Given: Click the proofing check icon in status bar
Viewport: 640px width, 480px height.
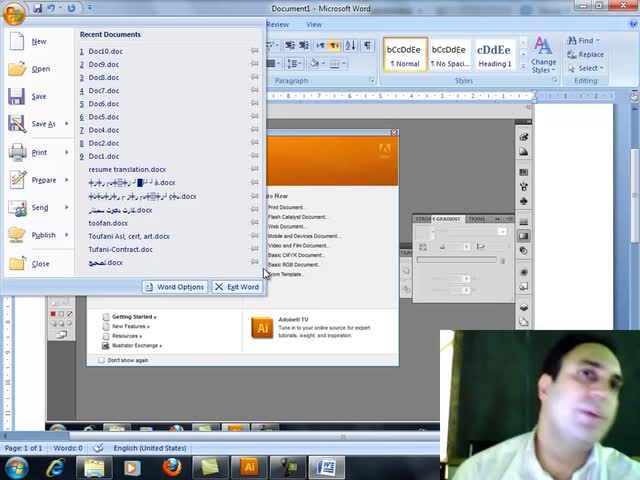Looking at the screenshot, I should (98, 448).
